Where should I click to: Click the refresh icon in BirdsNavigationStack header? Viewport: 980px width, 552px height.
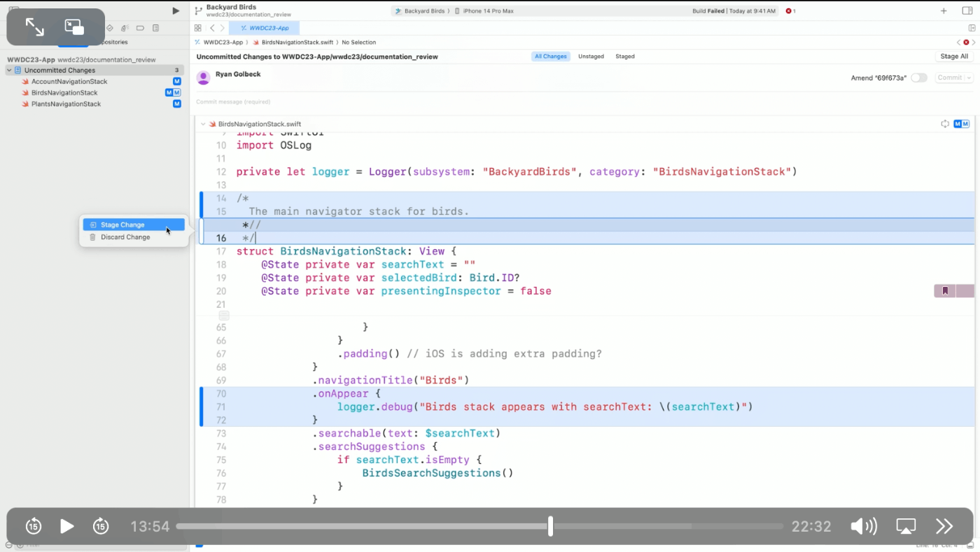click(x=945, y=124)
